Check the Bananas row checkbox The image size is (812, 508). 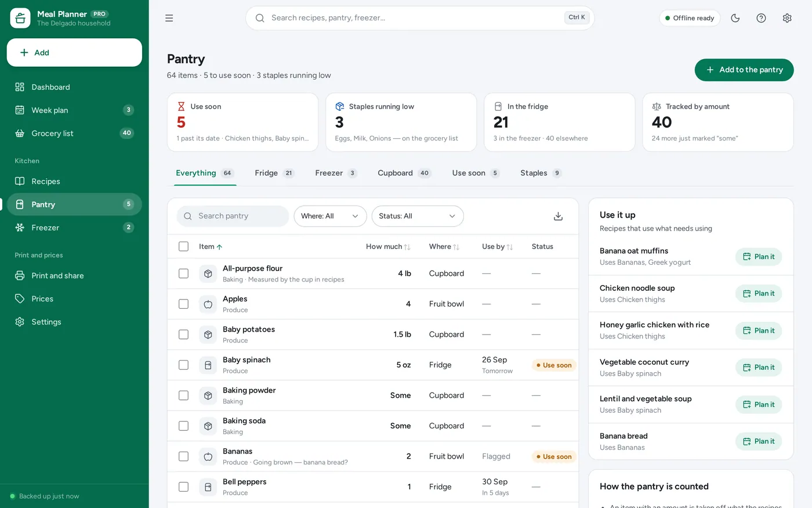coord(184,456)
